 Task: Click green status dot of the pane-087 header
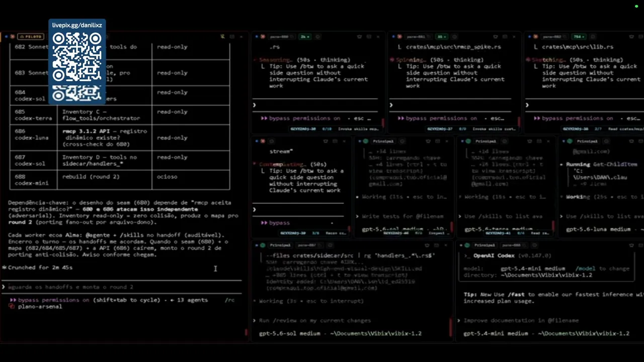pyautogui.click(x=263, y=245)
